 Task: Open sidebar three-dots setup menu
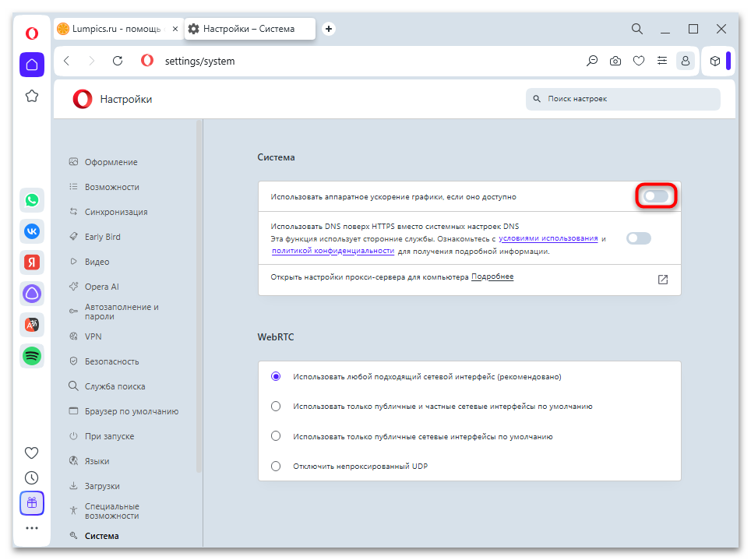[x=32, y=528]
